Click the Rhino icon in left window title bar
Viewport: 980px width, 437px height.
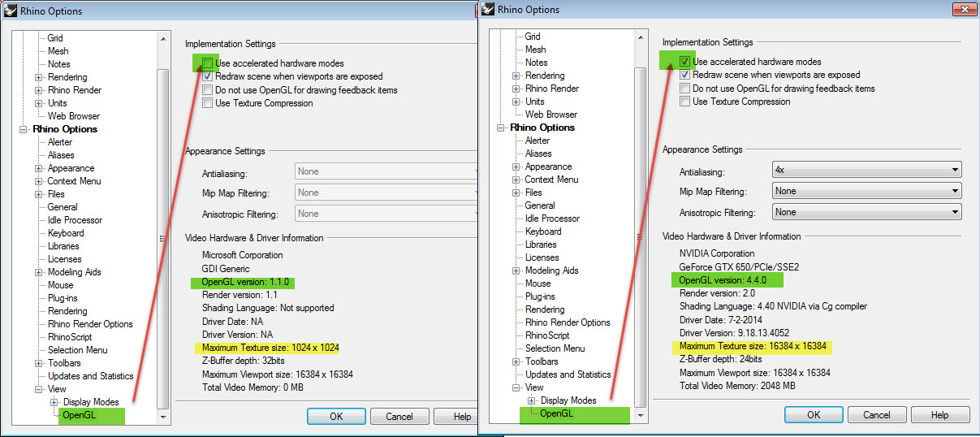point(11,11)
